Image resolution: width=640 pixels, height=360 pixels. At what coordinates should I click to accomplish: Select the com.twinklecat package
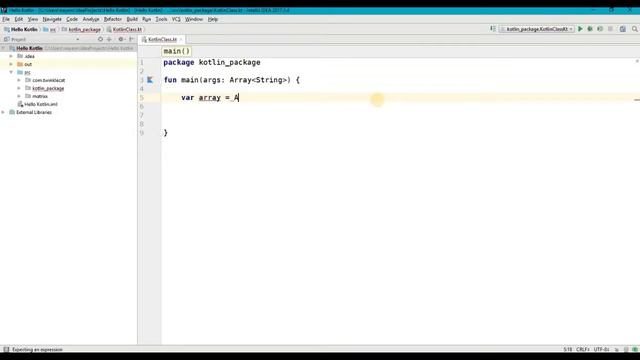[48, 80]
